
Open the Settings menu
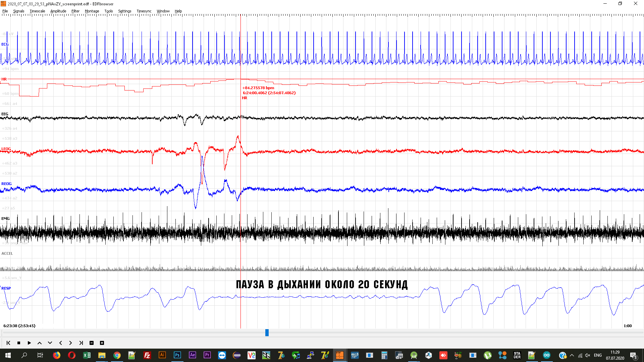click(x=125, y=11)
